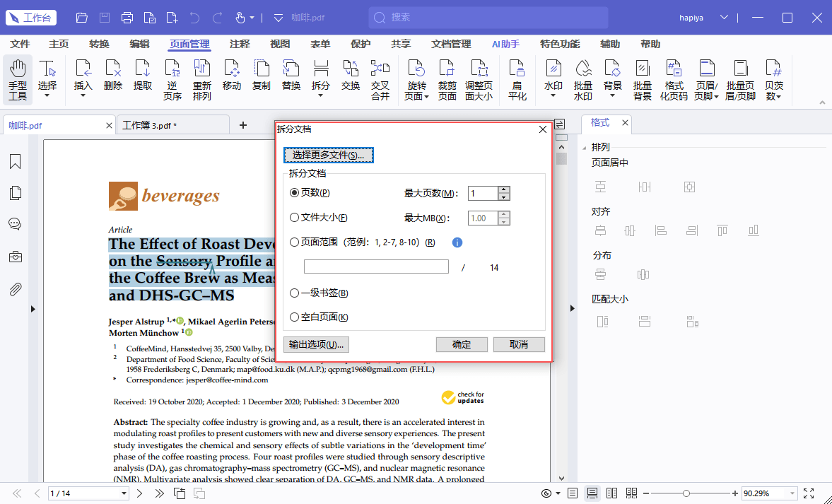Open the hapiya account menu

[703, 18]
